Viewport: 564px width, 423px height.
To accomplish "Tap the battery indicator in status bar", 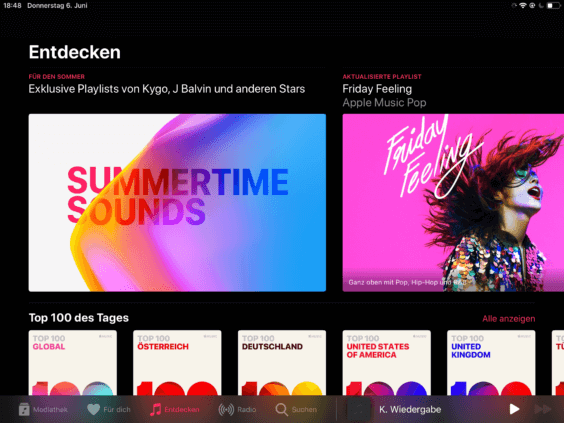I will click(x=553, y=5).
